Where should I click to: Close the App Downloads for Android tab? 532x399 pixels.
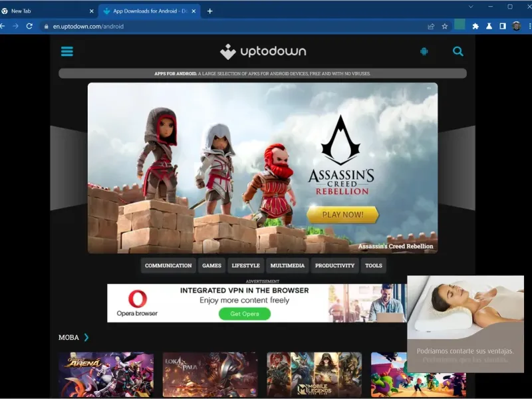[x=194, y=11]
